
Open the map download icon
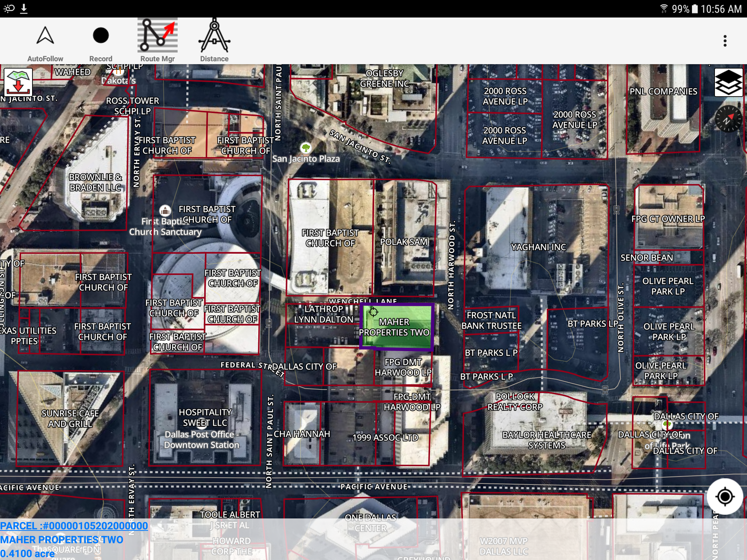[x=18, y=82]
